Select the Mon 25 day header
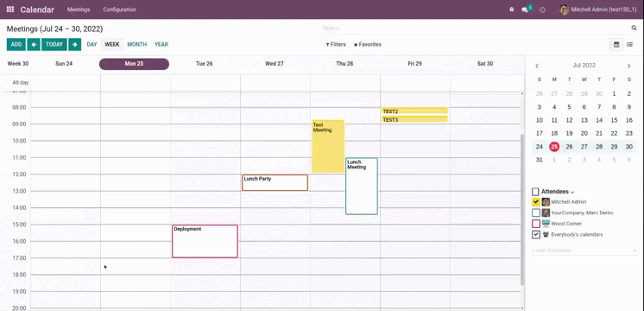Screen dimensions: 644x311 (x=135, y=64)
